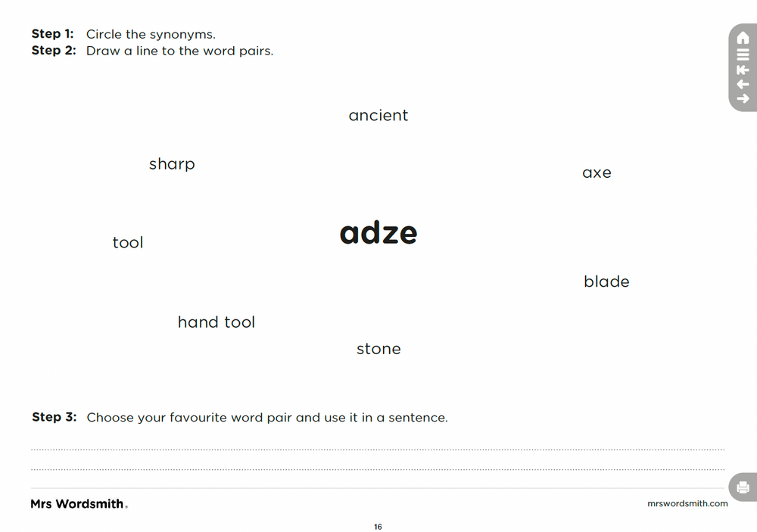Select the word 'ancient'

tap(378, 115)
